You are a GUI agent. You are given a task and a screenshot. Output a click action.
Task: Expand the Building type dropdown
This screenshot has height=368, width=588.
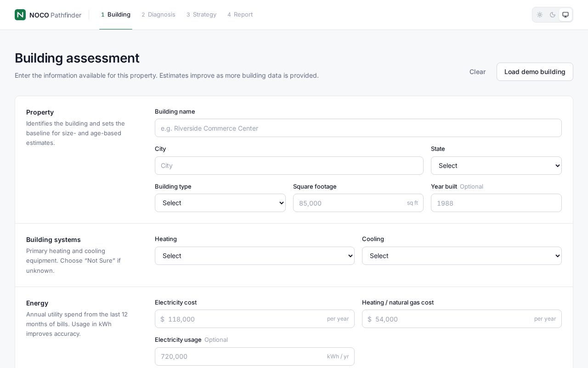(220, 203)
